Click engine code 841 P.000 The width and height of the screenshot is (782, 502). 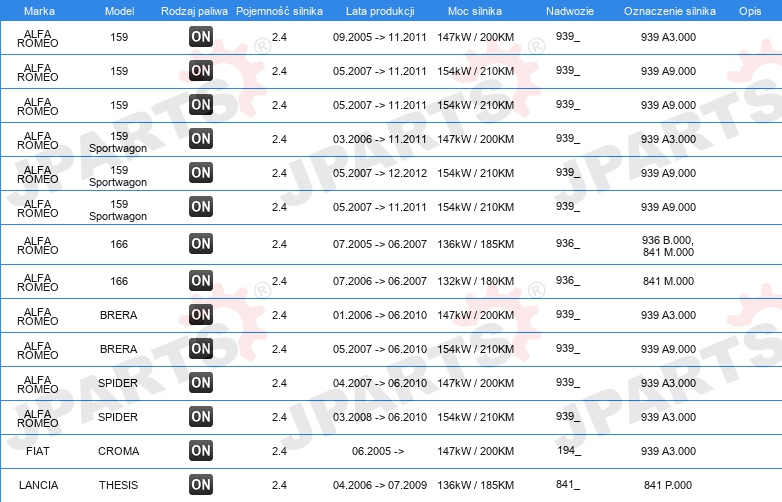tap(668, 485)
